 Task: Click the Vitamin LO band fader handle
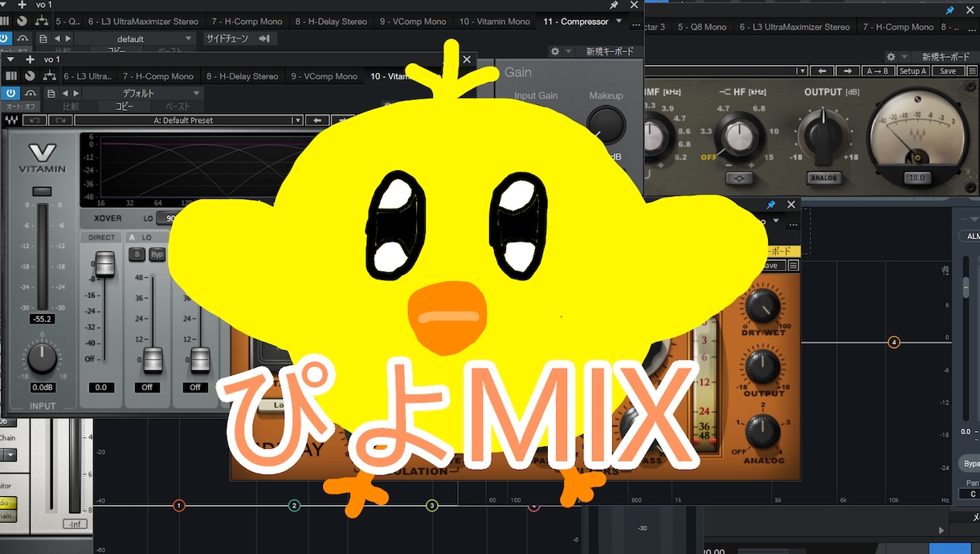153,361
